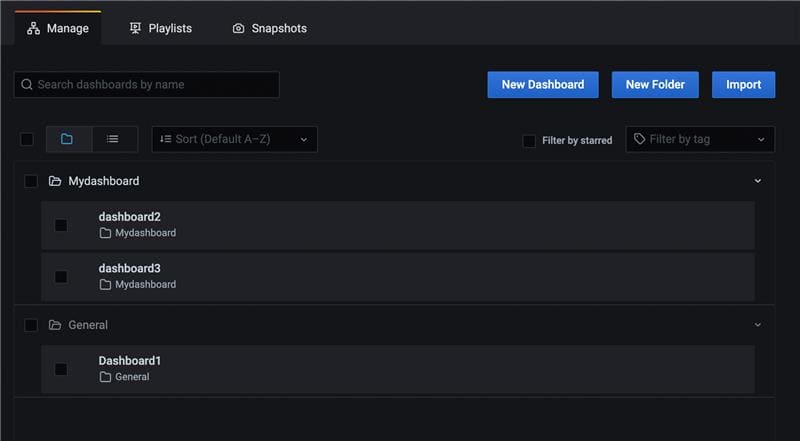
Task: Open the Snapshots tab
Action: pyautogui.click(x=269, y=29)
